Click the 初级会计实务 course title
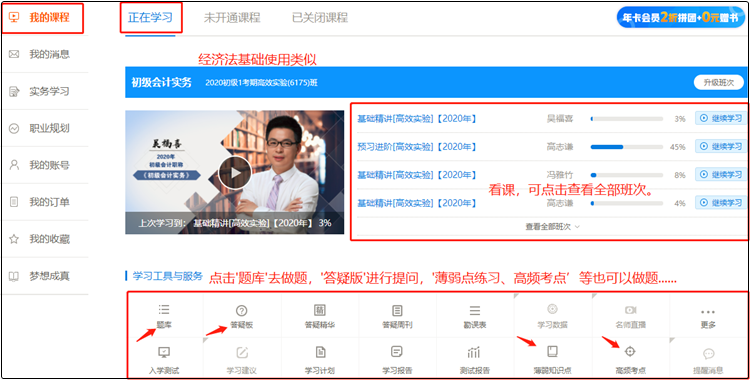Screen dimensions: 750x380 pyautogui.click(x=162, y=82)
